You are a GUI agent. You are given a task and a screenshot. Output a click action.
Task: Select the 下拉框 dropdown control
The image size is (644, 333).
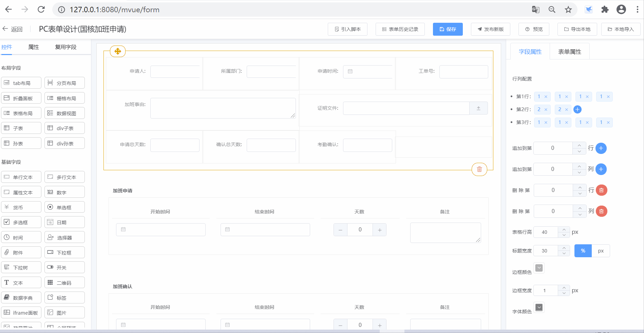[x=64, y=252]
